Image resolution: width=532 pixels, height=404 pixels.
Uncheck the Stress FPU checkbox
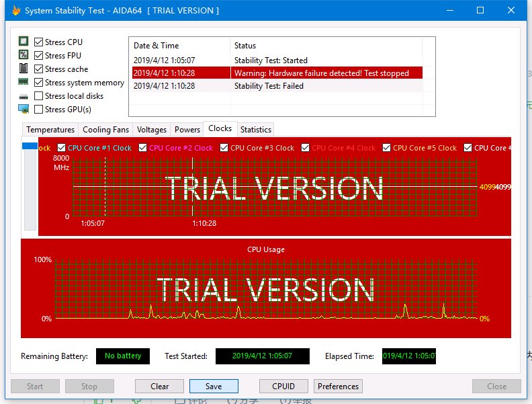coord(39,55)
